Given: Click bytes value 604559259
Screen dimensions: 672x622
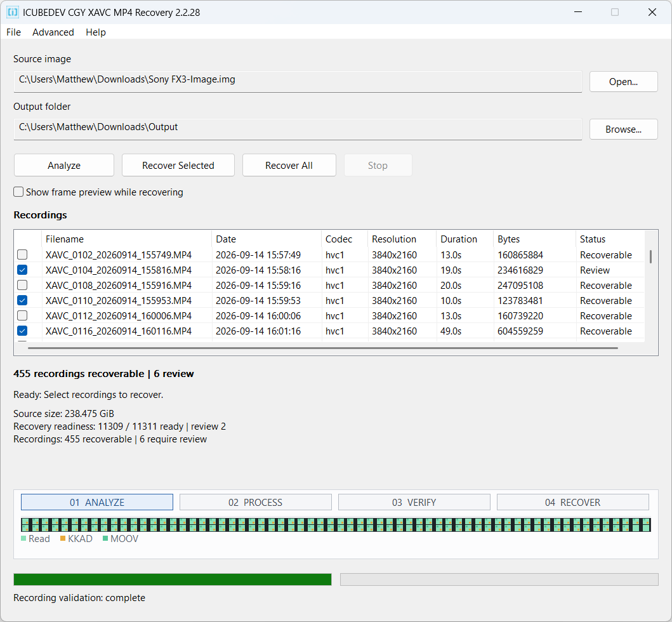Looking at the screenshot, I should coord(520,331).
